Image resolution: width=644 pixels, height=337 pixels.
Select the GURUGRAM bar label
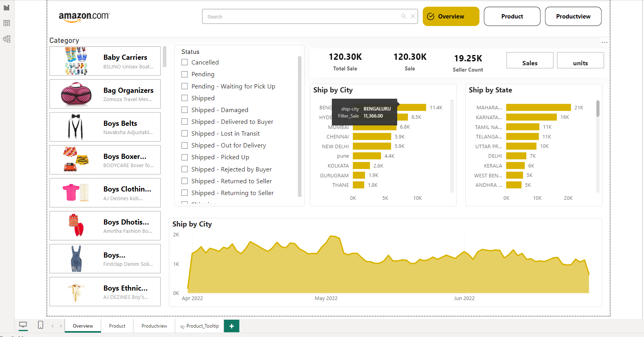[x=334, y=175]
